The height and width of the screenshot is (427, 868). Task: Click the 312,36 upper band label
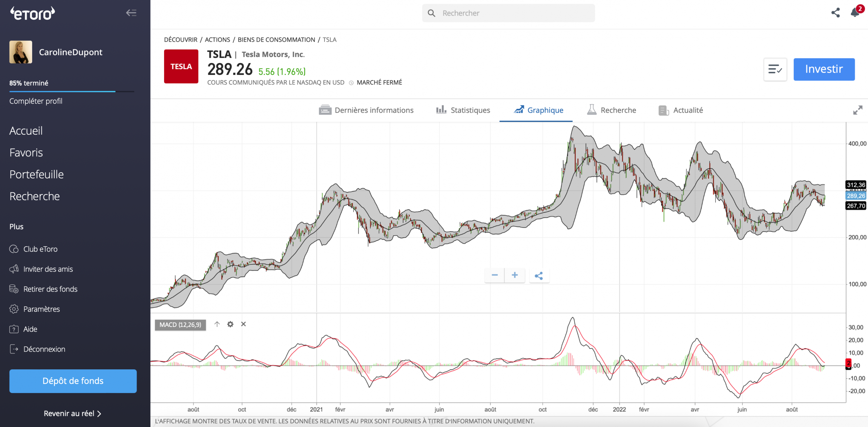click(856, 185)
